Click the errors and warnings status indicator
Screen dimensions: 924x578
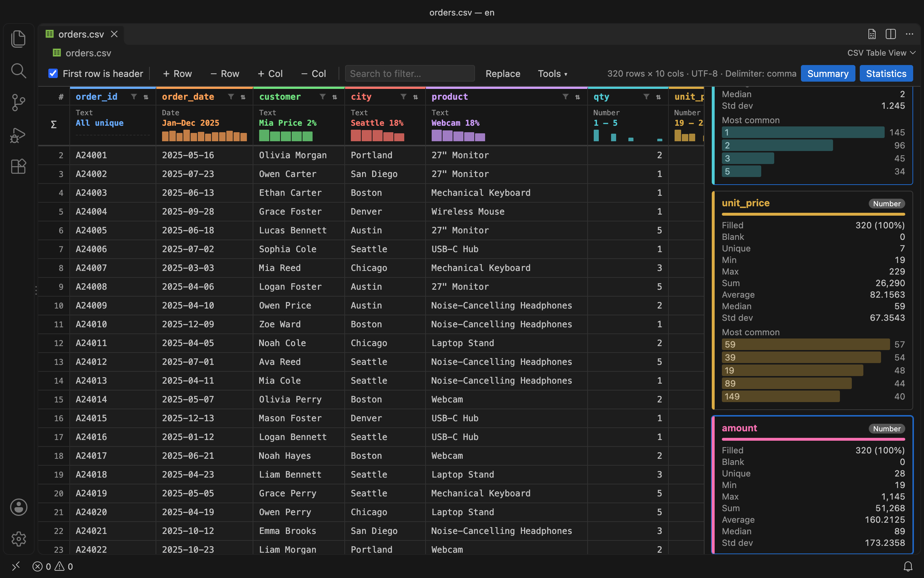(53, 566)
